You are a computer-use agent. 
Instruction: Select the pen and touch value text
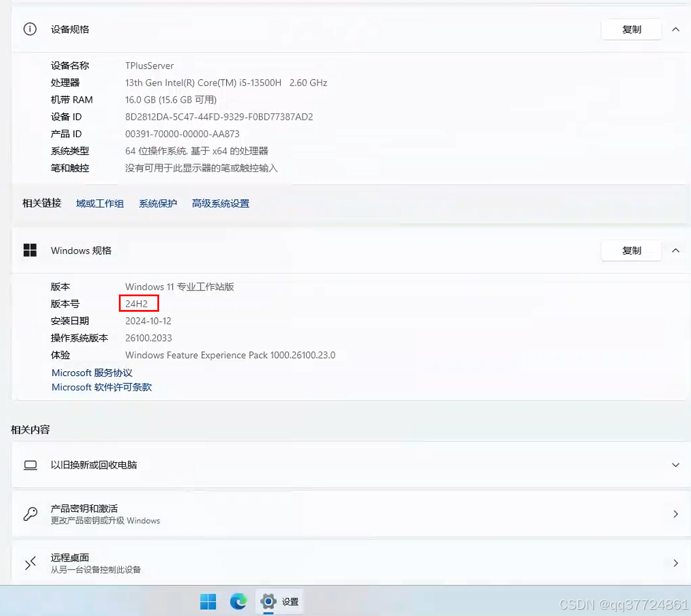202,168
